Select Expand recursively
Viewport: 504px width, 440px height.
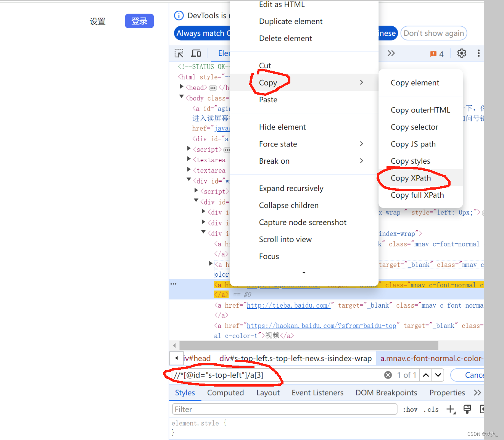click(304, 188)
